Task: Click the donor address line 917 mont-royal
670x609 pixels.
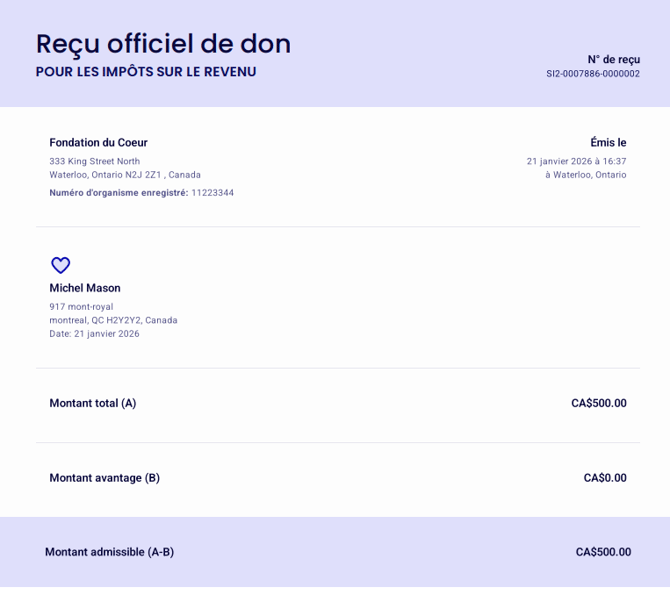Action: [x=81, y=306]
